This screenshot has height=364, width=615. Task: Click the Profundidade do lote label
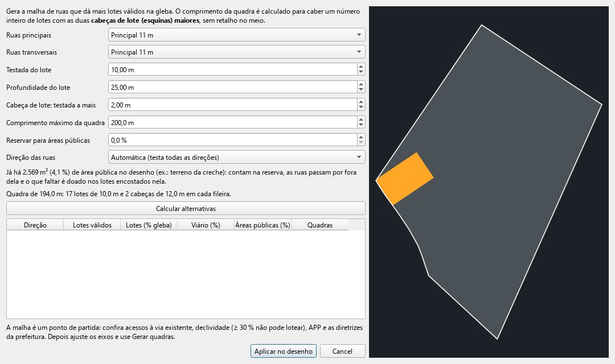38,88
